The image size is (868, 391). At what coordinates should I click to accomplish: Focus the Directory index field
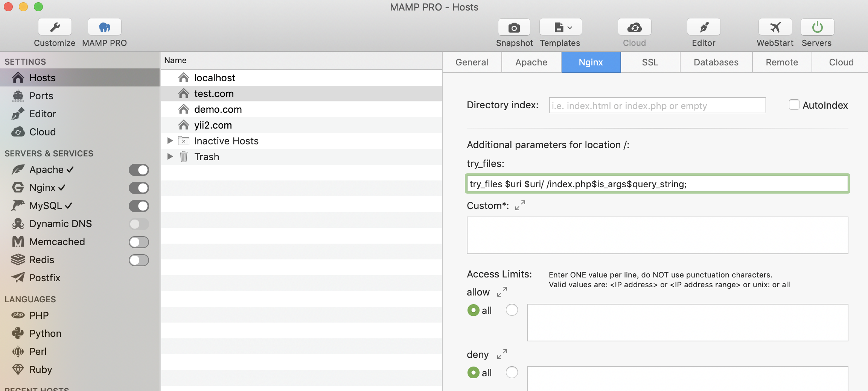(657, 105)
